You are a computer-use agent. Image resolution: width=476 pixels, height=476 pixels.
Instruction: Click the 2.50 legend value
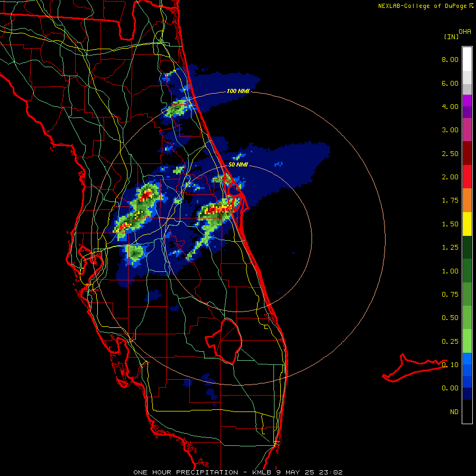tap(450, 153)
